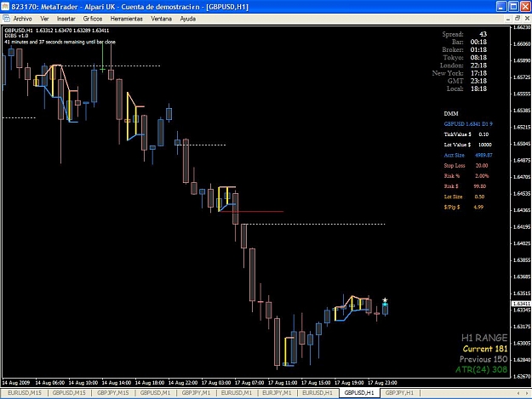This screenshot has width=532, height=399.
Task: Maximize the MetaTrader main window
Action: coord(513,7)
